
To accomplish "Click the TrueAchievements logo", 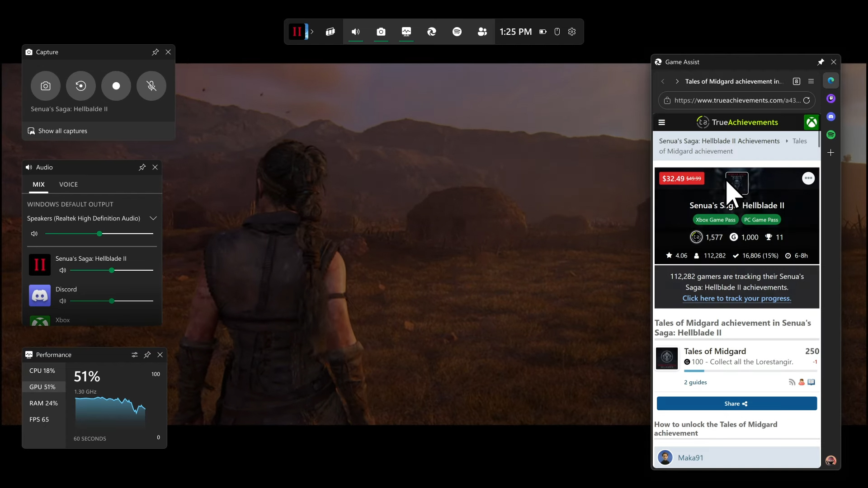I will pos(737,122).
